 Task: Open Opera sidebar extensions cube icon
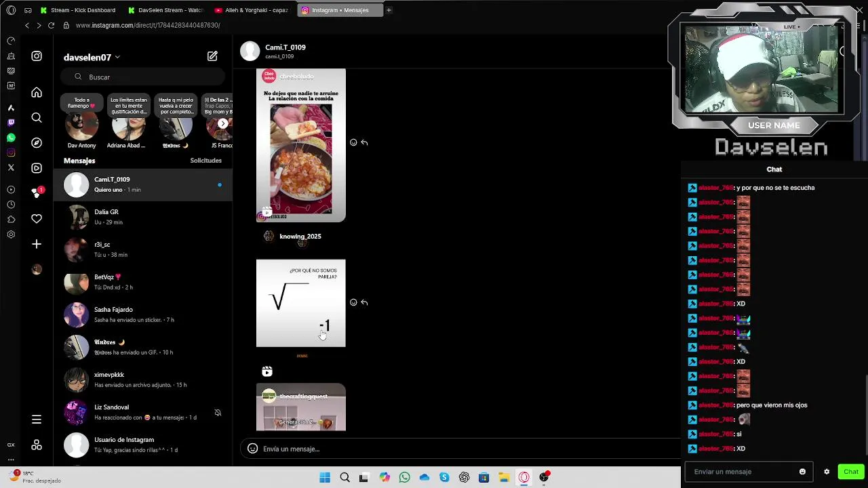11,220
